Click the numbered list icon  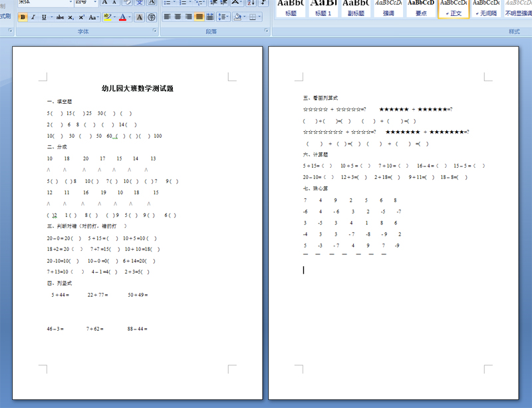click(x=183, y=3)
